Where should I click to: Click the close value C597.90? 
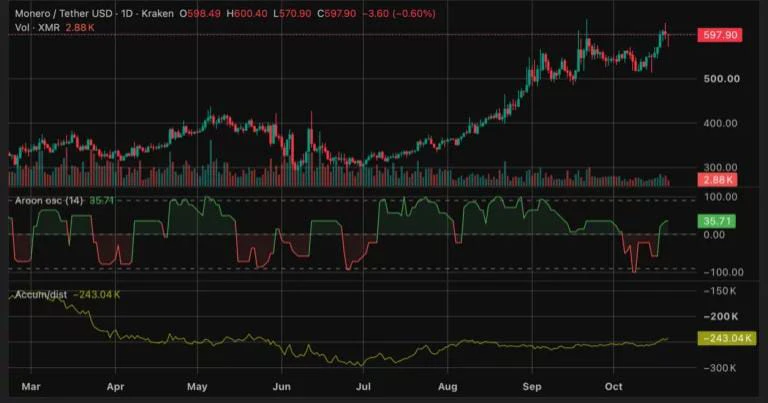(336, 14)
